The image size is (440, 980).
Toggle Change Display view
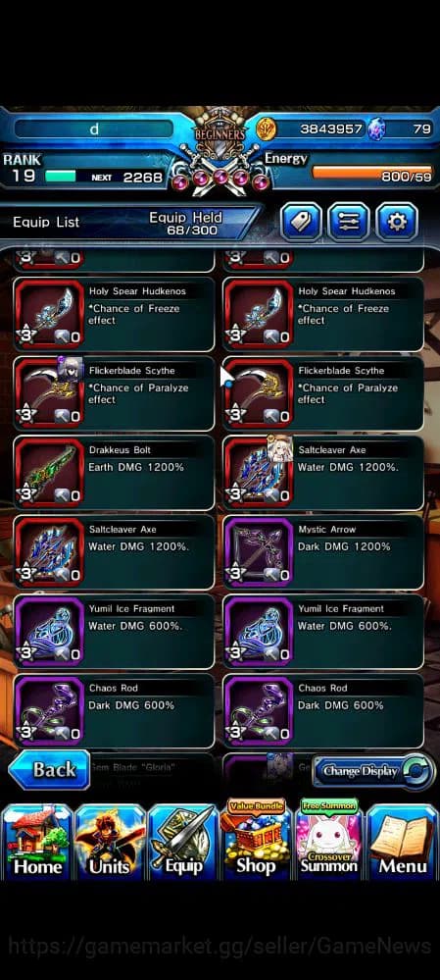click(x=373, y=771)
